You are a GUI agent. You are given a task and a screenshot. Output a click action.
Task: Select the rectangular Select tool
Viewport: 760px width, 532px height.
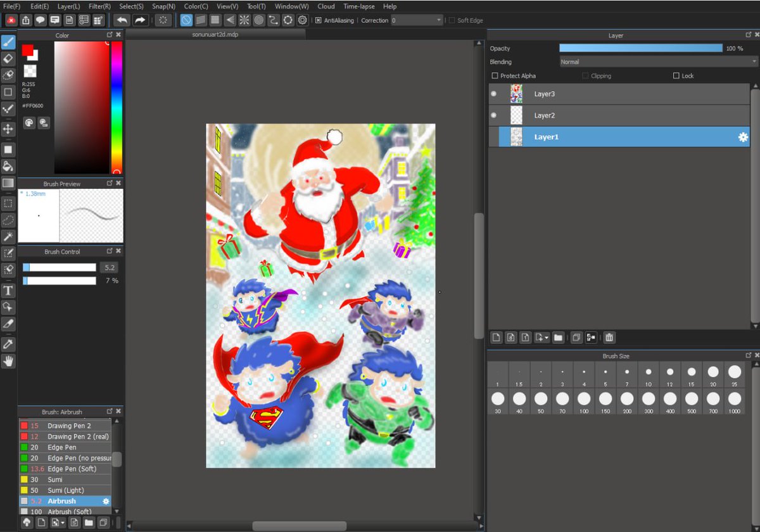8,203
